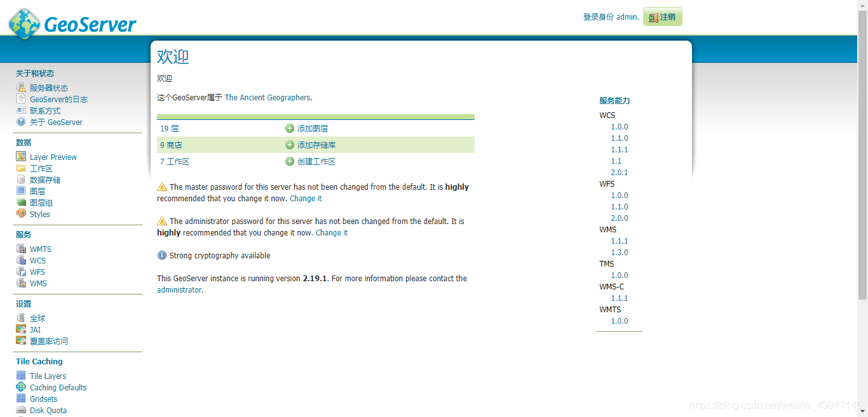
Task: Click the Layer Preview icon
Action: 21,157
